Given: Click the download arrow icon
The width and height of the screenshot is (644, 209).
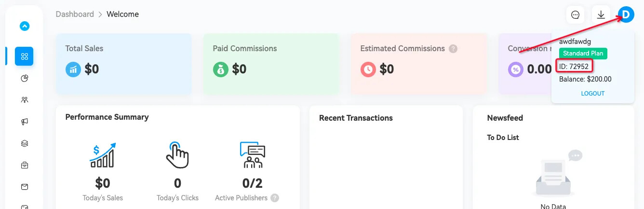Looking at the screenshot, I should [601, 15].
